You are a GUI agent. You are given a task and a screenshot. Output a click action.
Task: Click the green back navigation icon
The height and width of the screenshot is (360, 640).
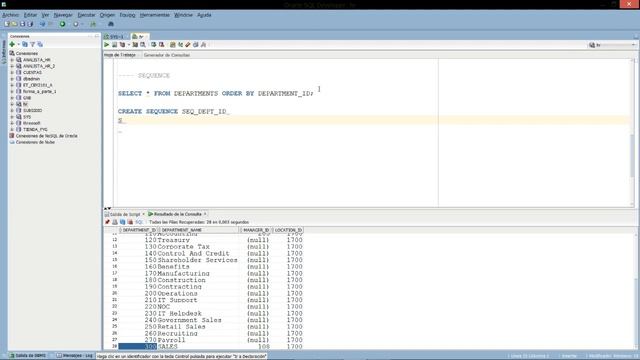pyautogui.click(x=62, y=24)
